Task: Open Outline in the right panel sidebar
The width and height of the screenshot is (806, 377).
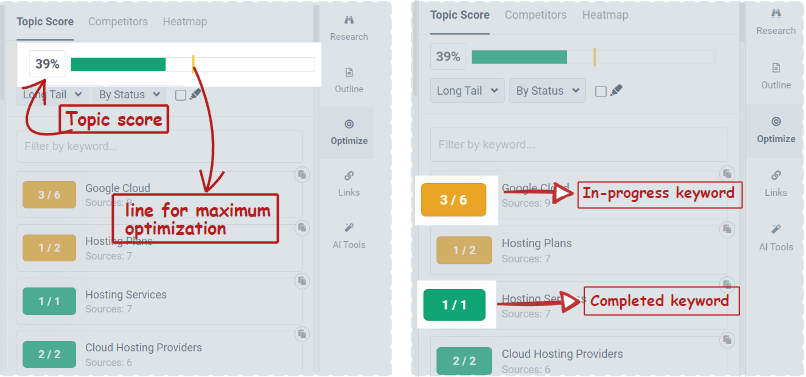Action: (x=776, y=77)
